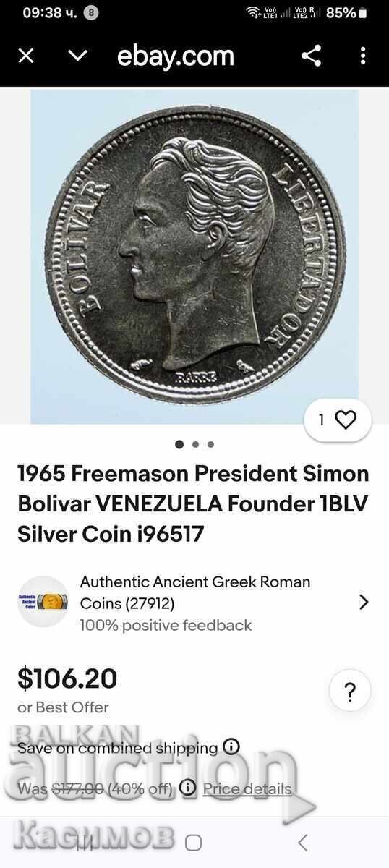
Task: Select the second image carousel dot
Action: (x=195, y=444)
